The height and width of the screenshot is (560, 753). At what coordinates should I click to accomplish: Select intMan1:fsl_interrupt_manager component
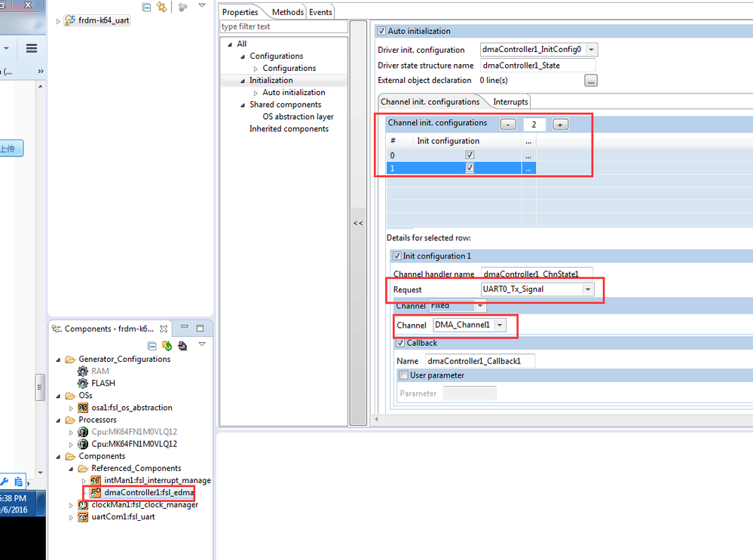[x=157, y=480]
